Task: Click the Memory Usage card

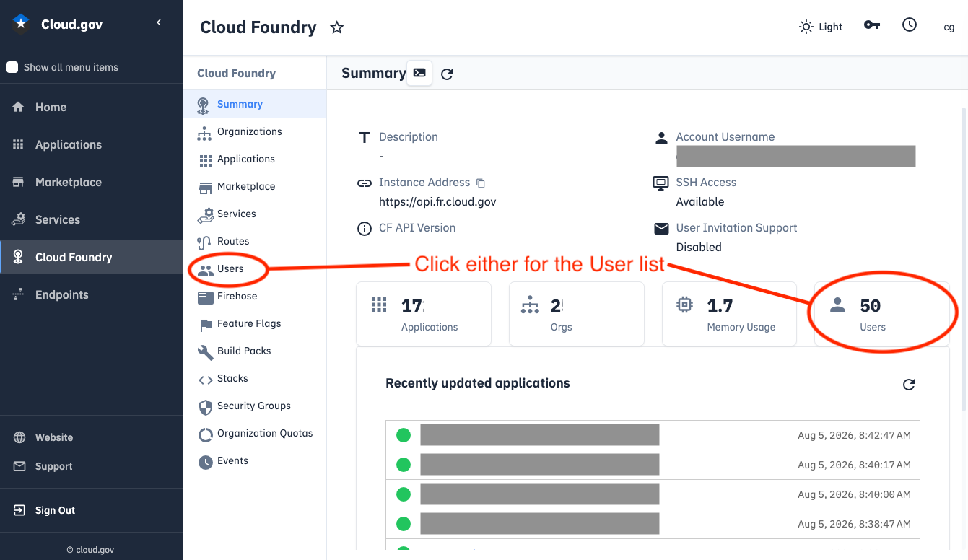Action: pos(729,314)
